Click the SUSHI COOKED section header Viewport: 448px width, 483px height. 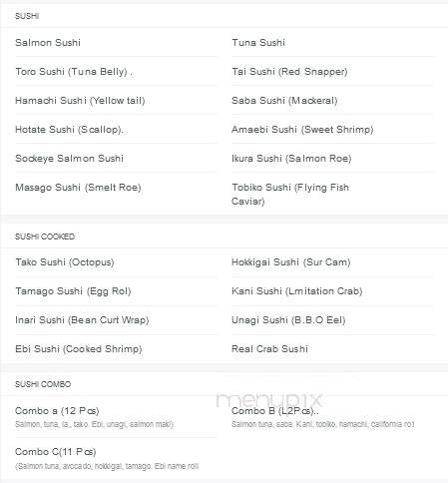pos(45,237)
